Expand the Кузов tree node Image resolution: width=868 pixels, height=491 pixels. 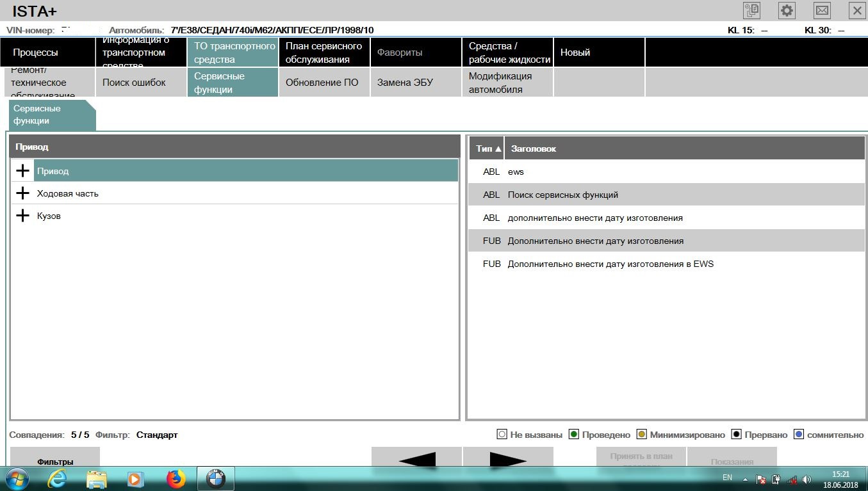coord(23,216)
